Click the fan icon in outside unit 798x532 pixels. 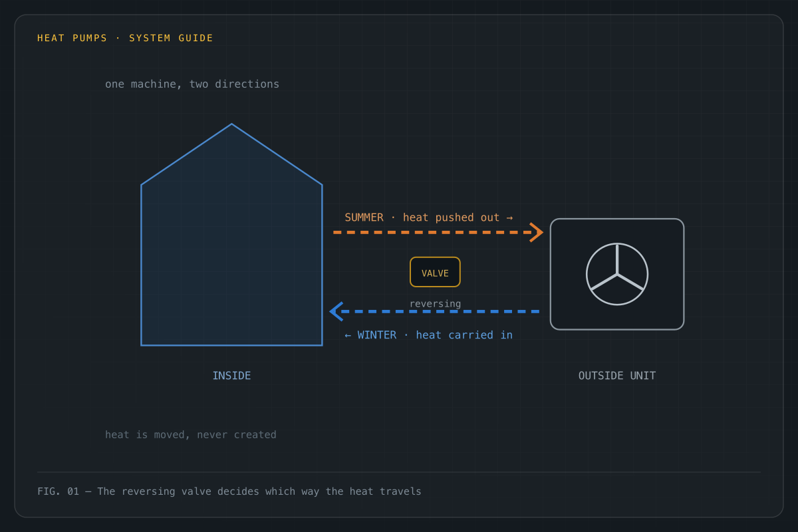[617, 274]
